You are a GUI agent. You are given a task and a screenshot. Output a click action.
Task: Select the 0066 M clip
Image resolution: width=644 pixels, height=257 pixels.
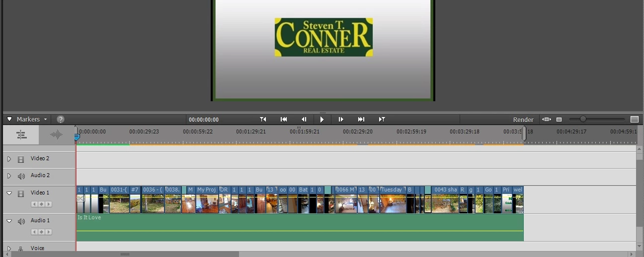pyautogui.click(x=346, y=200)
